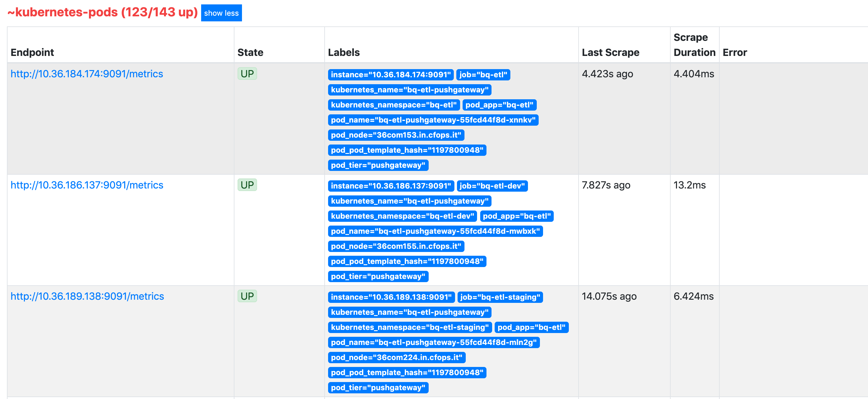Click UP state badge for bq-etl-dev row

click(x=247, y=185)
